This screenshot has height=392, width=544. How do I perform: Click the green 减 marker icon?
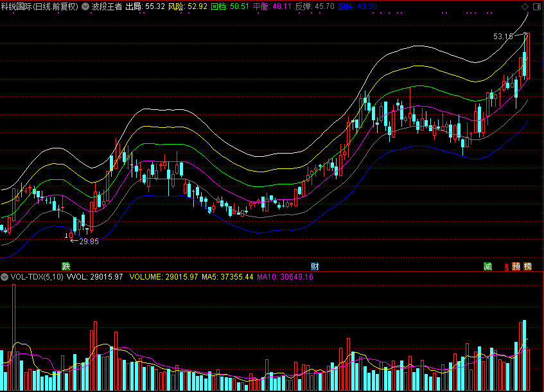tap(487, 266)
